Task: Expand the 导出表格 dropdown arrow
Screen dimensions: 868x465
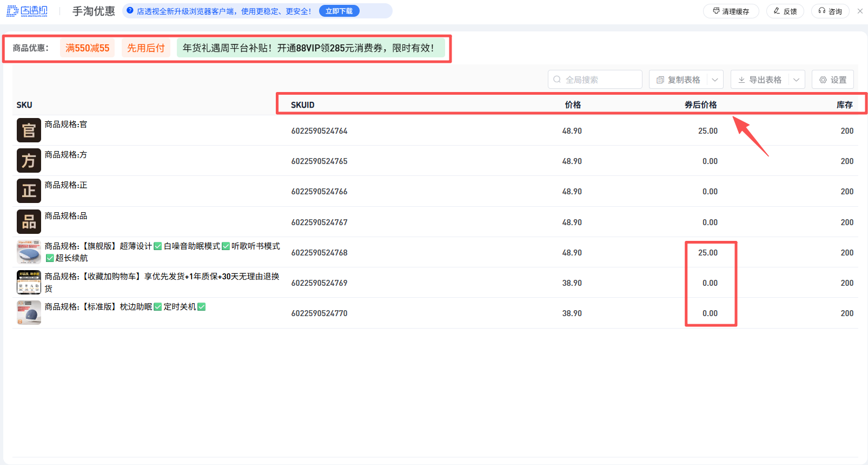Action: [x=797, y=80]
